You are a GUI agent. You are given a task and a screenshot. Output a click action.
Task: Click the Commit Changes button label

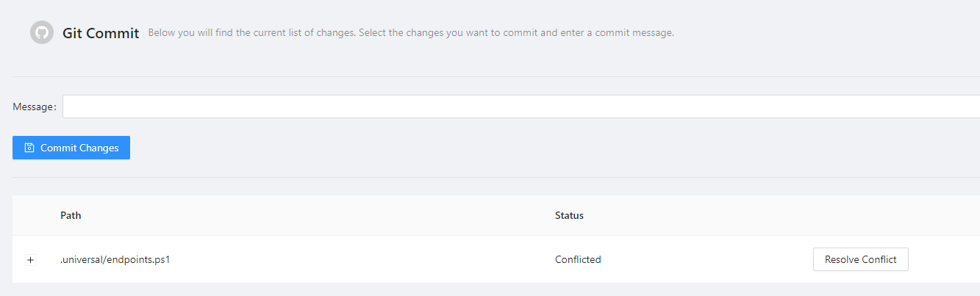79,148
